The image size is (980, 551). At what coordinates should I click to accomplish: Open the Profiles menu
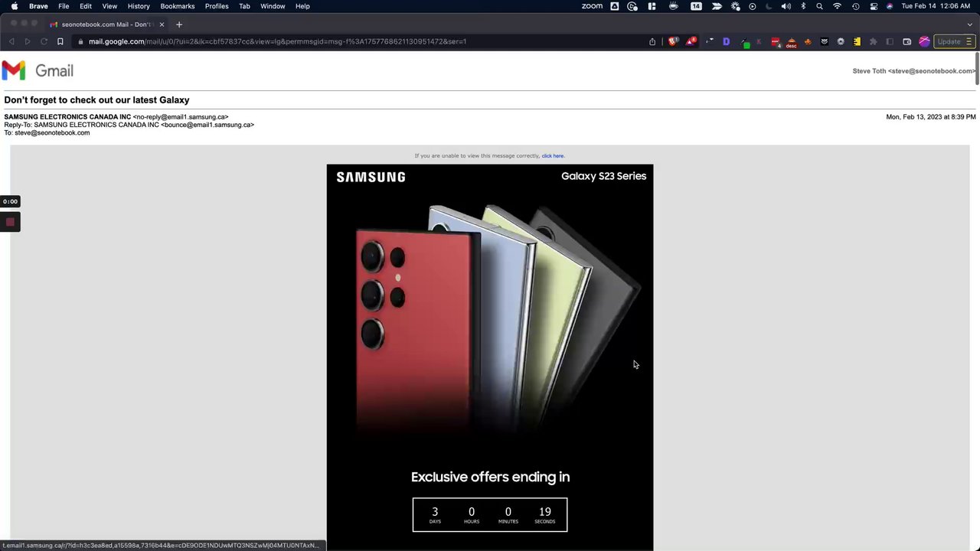(x=217, y=6)
